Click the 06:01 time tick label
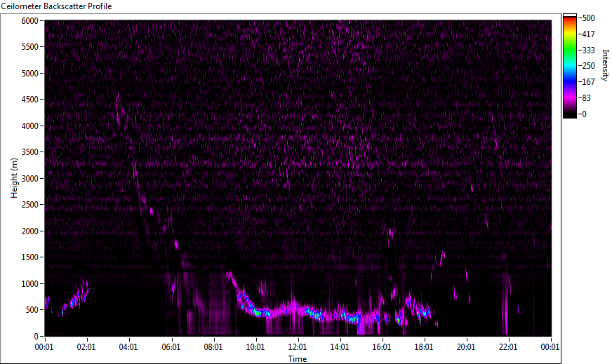 (171, 347)
